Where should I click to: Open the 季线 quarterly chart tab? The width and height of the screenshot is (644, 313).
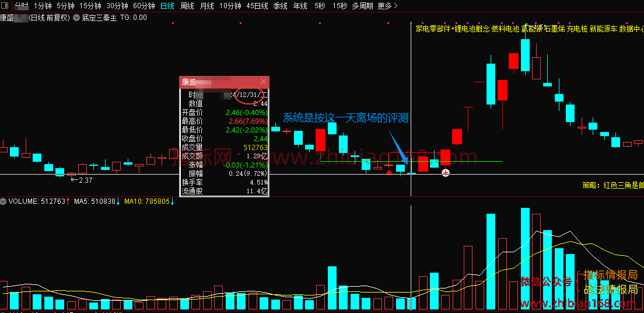pyautogui.click(x=281, y=6)
